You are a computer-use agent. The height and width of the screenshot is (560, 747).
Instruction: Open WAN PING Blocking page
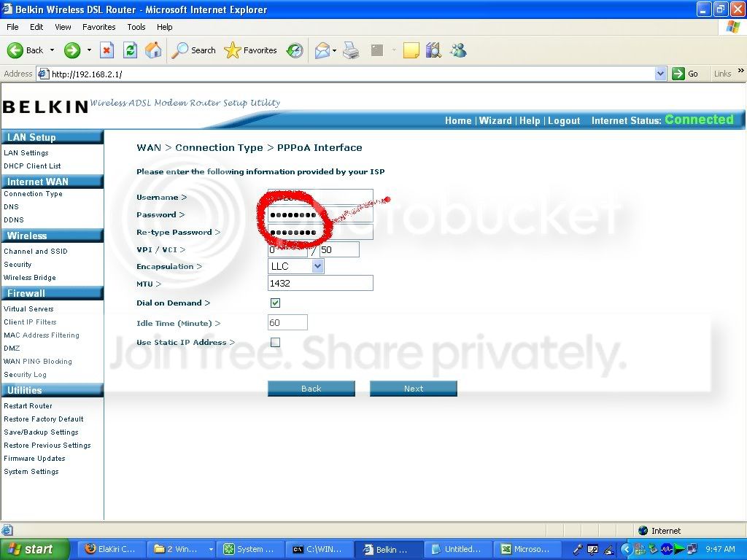[38, 362]
